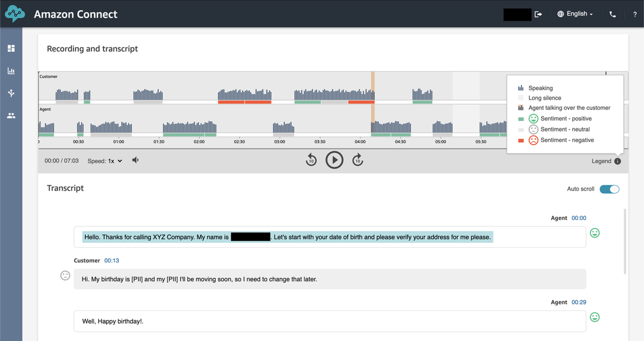Click the agent greeting transcript message

(330, 237)
